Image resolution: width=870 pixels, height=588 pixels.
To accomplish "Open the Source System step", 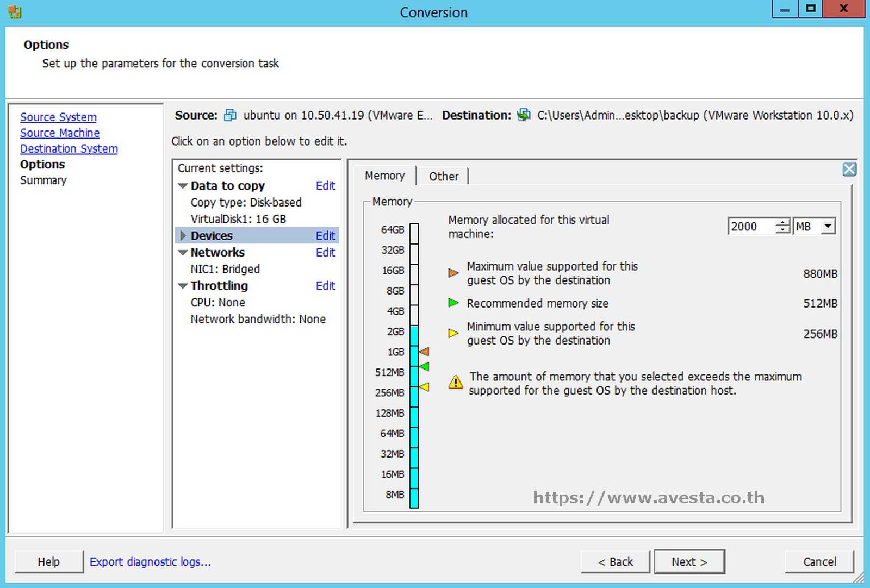I will click(x=58, y=117).
